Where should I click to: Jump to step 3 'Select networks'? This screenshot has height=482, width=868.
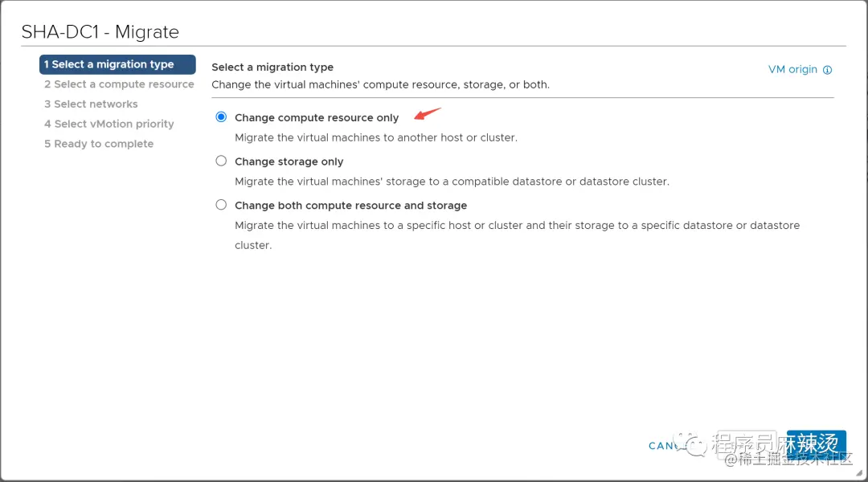[91, 104]
